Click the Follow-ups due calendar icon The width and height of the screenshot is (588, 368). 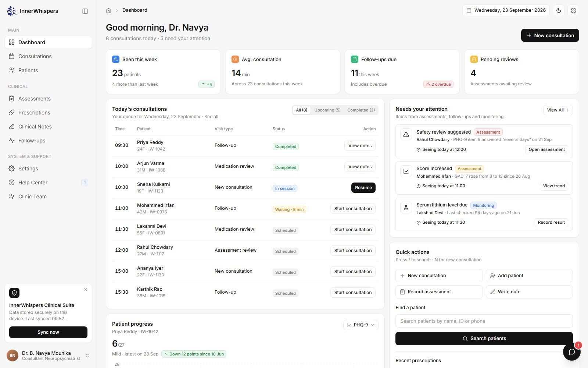[355, 59]
